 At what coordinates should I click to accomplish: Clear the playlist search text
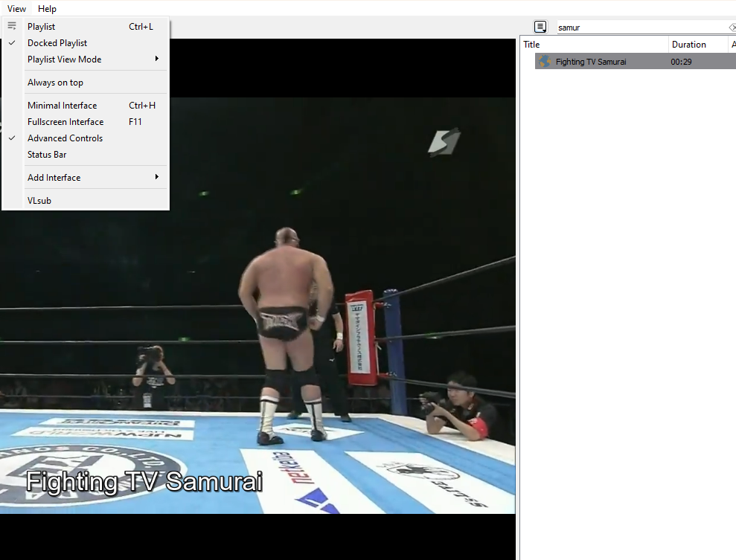pos(732,28)
